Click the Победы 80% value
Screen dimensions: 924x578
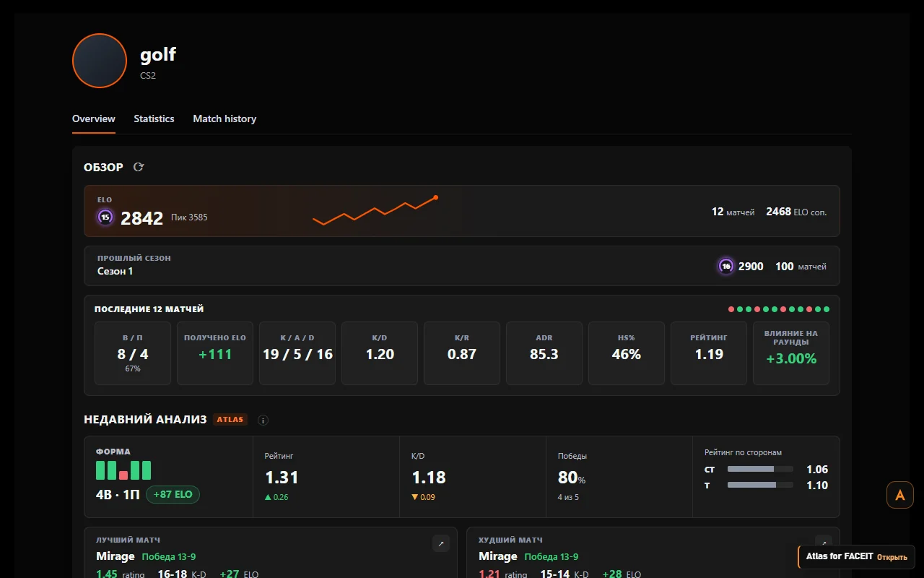point(572,478)
